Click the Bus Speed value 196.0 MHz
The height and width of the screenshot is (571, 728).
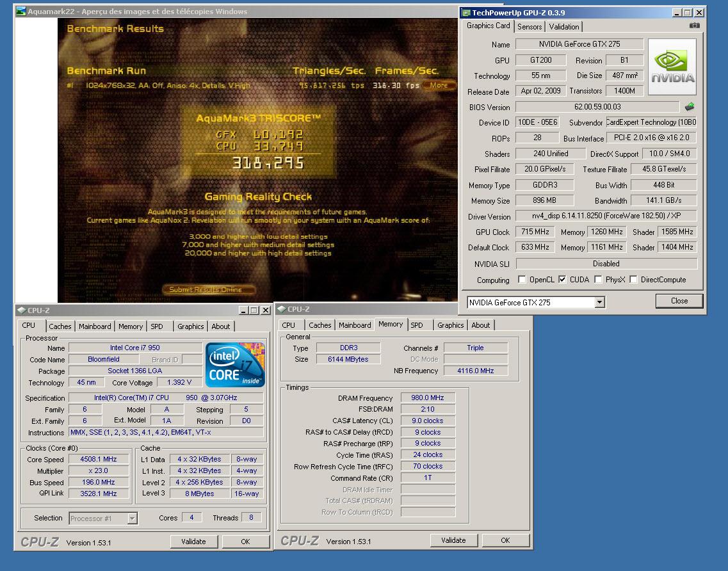[99, 482]
